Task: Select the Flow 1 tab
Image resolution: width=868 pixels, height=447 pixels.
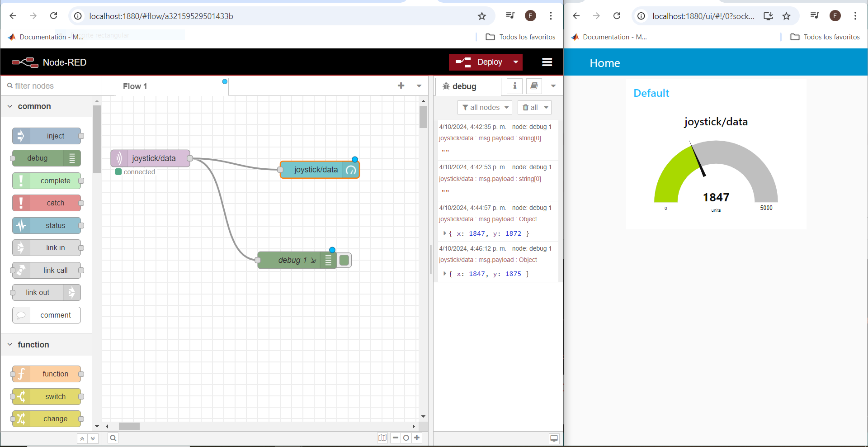Action: [x=172, y=86]
